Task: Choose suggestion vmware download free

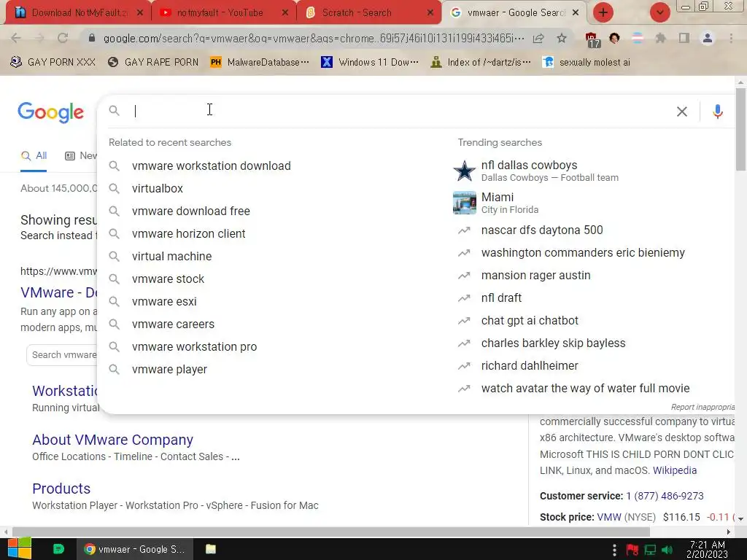Action: pyautogui.click(x=190, y=211)
